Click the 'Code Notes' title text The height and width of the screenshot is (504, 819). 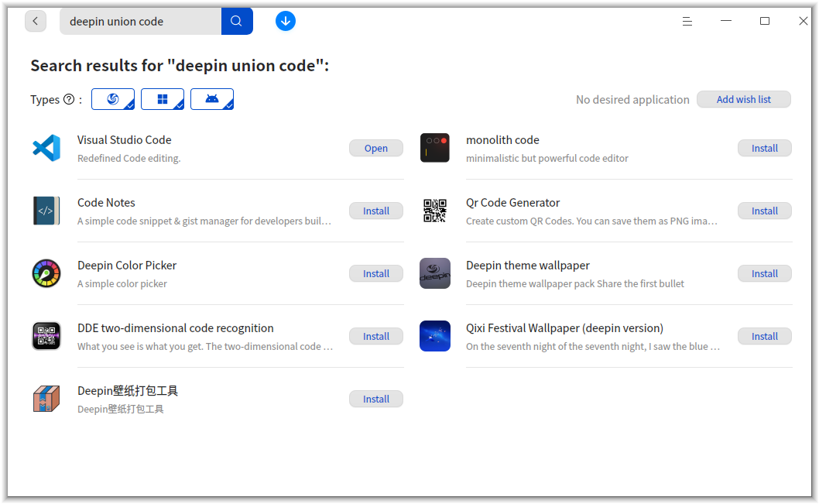pyautogui.click(x=106, y=203)
